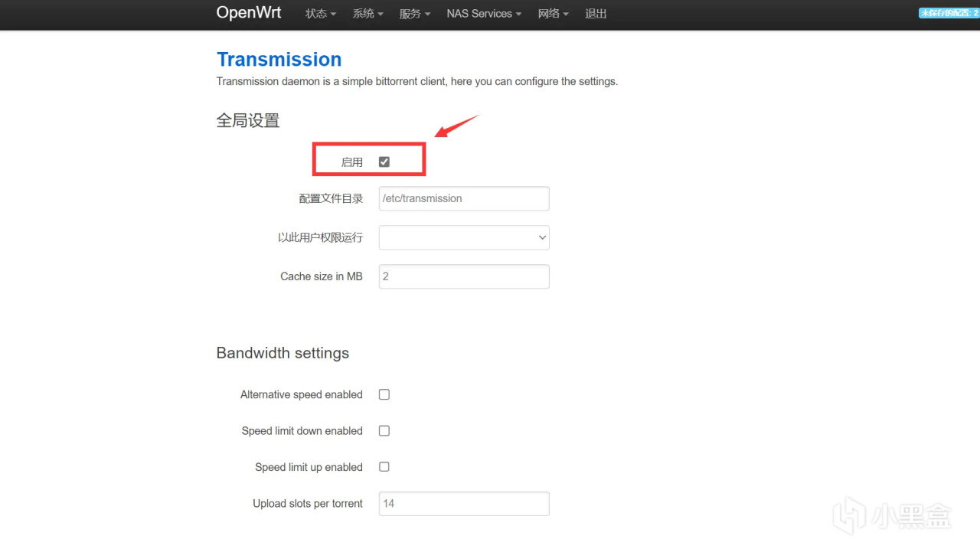Image resolution: width=980 pixels, height=549 pixels.
Task: Click the Transmission page heading
Action: coord(279,59)
